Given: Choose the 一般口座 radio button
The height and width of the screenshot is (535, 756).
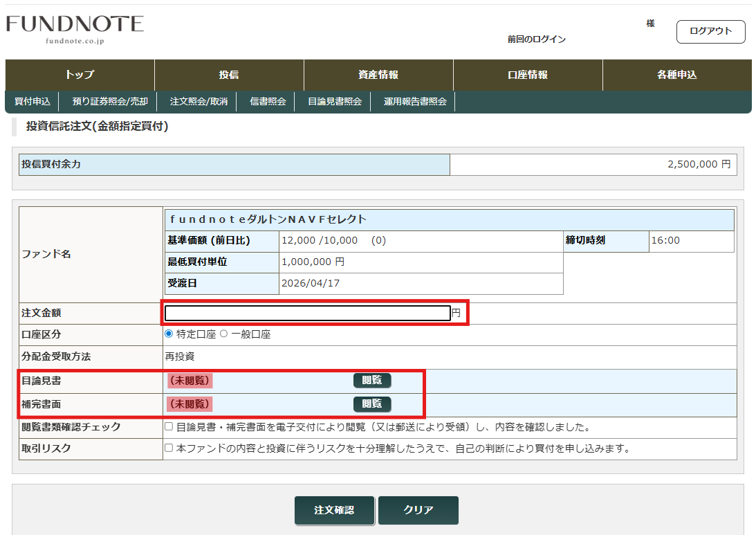Looking at the screenshot, I should click(x=223, y=334).
